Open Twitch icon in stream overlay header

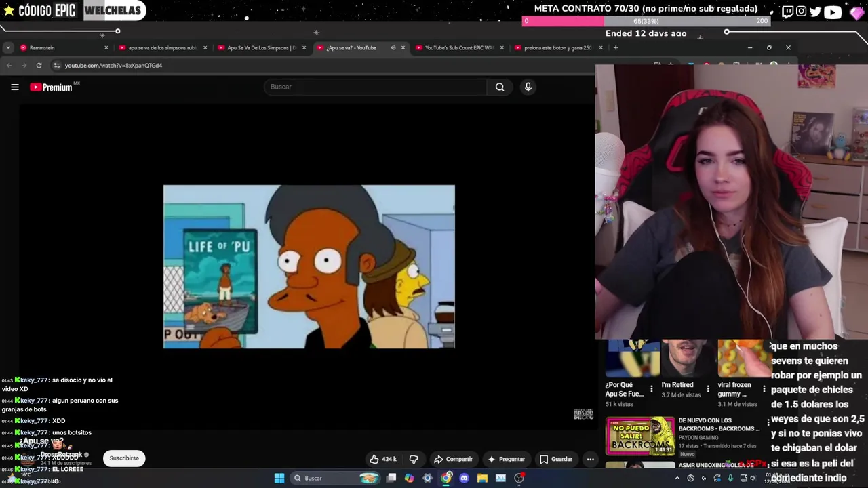click(787, 11)
